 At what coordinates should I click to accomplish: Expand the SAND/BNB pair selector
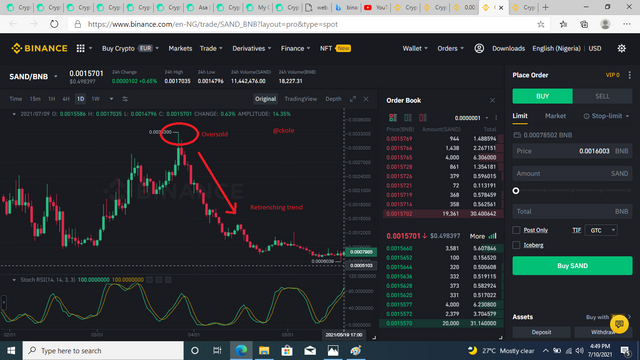click(56, 77)
